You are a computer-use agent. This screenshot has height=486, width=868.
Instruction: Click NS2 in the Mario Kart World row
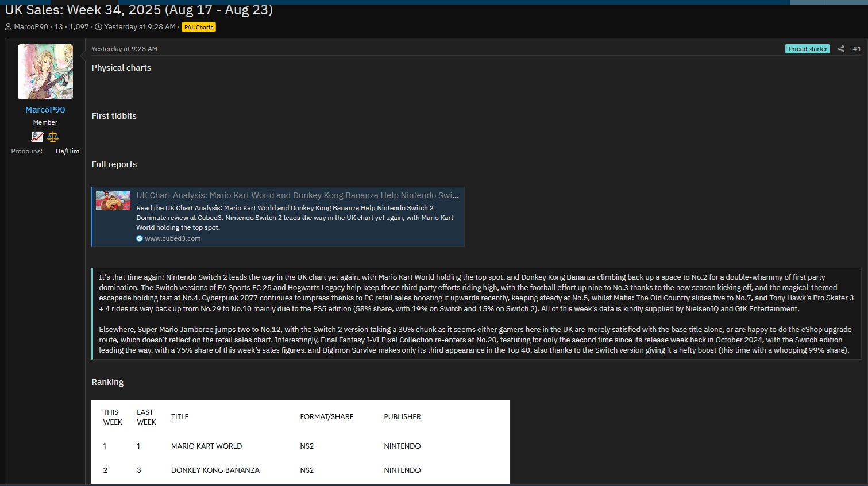point(307,446)
